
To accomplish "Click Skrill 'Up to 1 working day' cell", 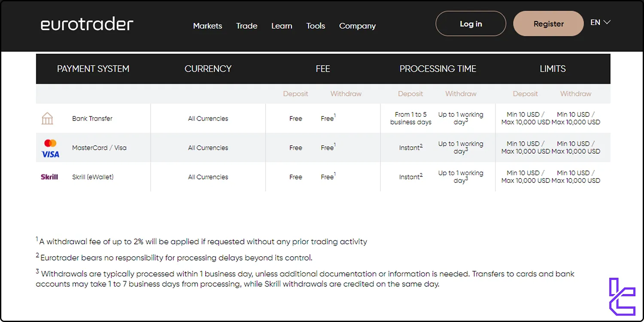I will tap(461, 177).
